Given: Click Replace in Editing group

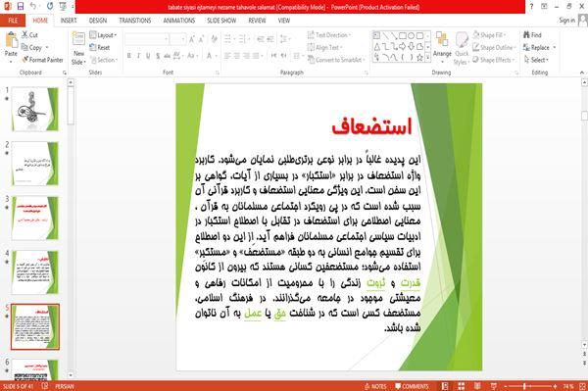Looking at the screenshot, I should tap(540, 48).
